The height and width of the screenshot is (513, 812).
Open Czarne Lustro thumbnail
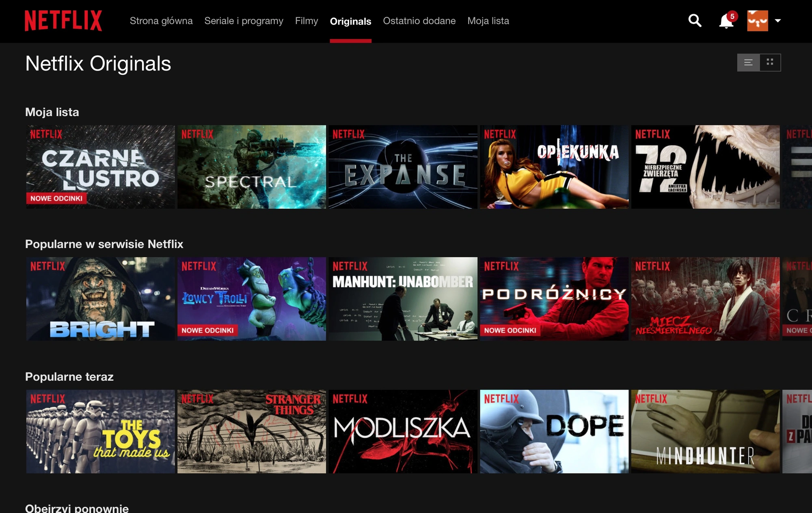pyautogui.click(x=100, y=167)
